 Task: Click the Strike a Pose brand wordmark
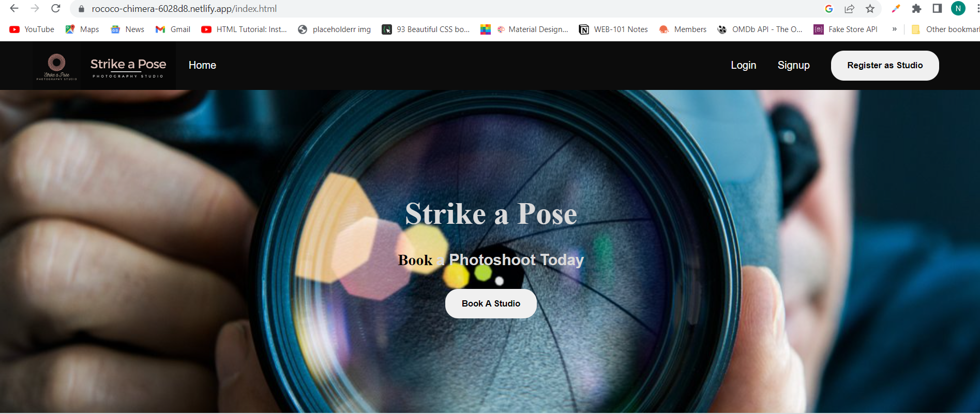128,67
